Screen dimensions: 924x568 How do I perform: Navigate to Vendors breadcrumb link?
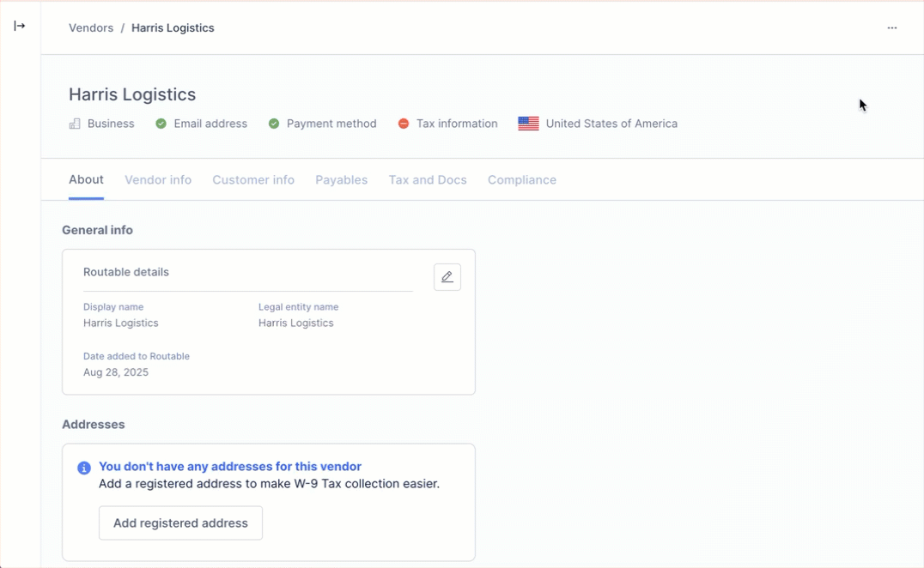click(x=91, y=27)
